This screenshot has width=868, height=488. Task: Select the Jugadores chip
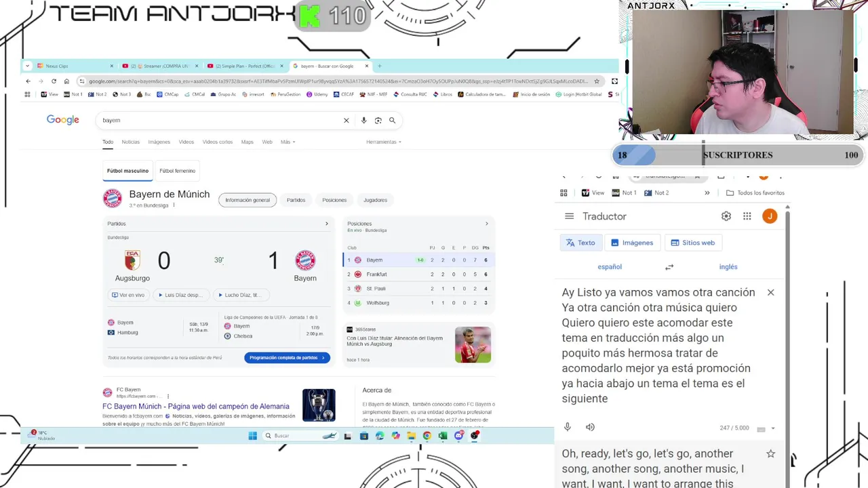click(375, 200)
